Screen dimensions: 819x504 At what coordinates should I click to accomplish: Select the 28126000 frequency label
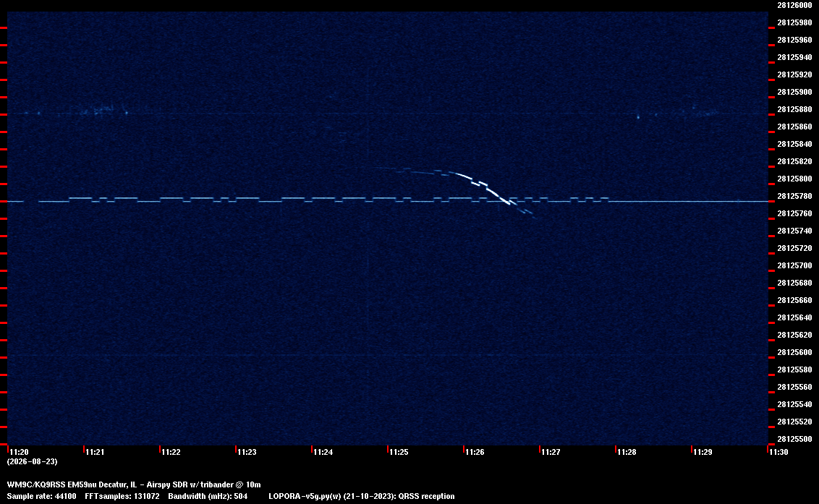click(x=795, y=5)
